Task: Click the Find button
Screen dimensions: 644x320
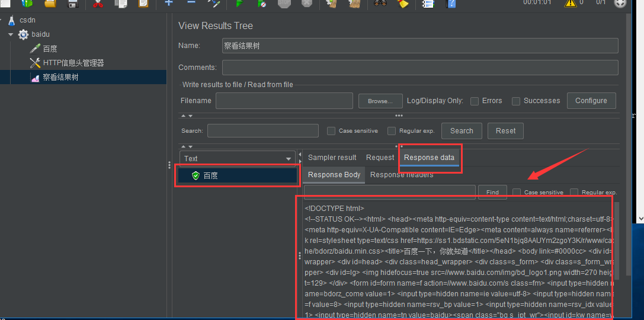Action: coord(492,192)
